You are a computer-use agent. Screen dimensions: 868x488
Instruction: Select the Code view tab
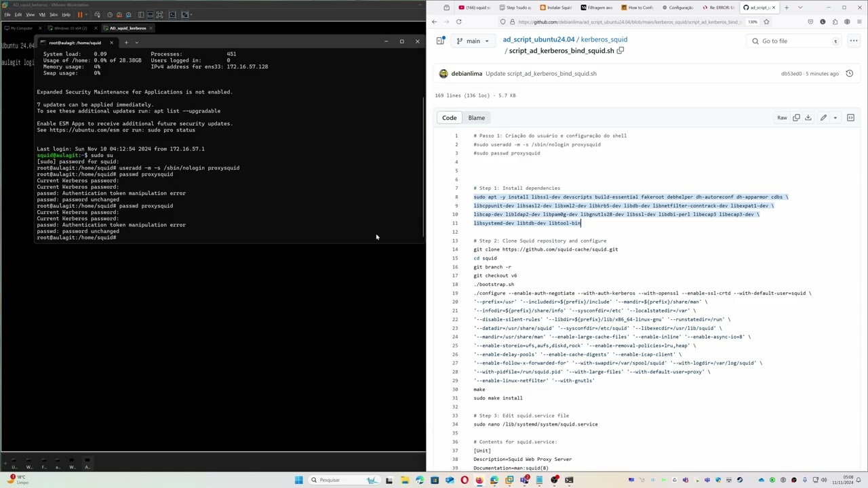coord(450,118)
